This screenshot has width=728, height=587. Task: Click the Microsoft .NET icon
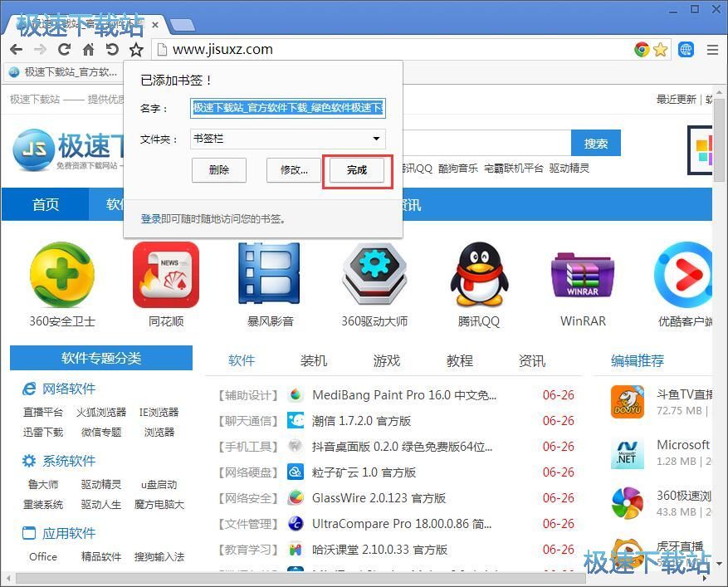[628, 453]
